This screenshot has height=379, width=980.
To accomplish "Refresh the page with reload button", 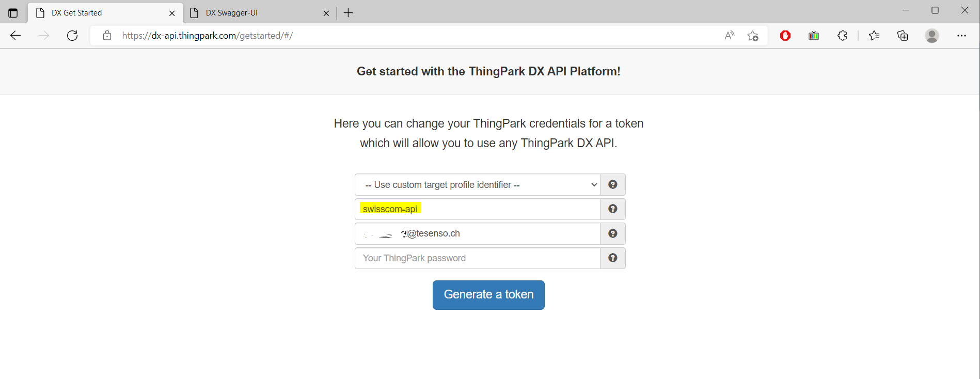I will pyautogui.click(x=72, y=36).
